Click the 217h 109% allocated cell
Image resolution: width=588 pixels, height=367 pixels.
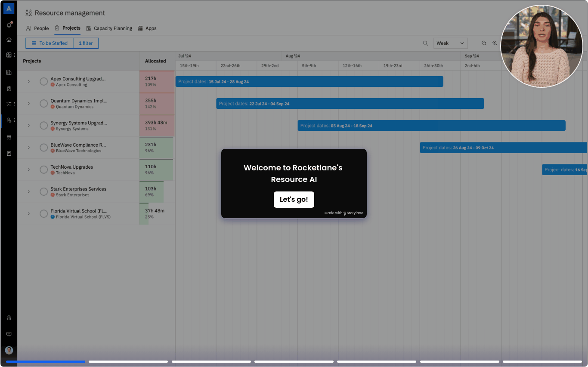(157, 81)
